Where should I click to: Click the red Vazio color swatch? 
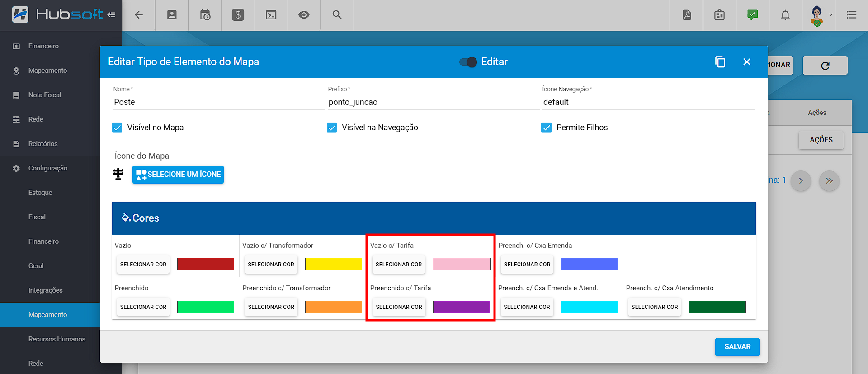[206, 264]
